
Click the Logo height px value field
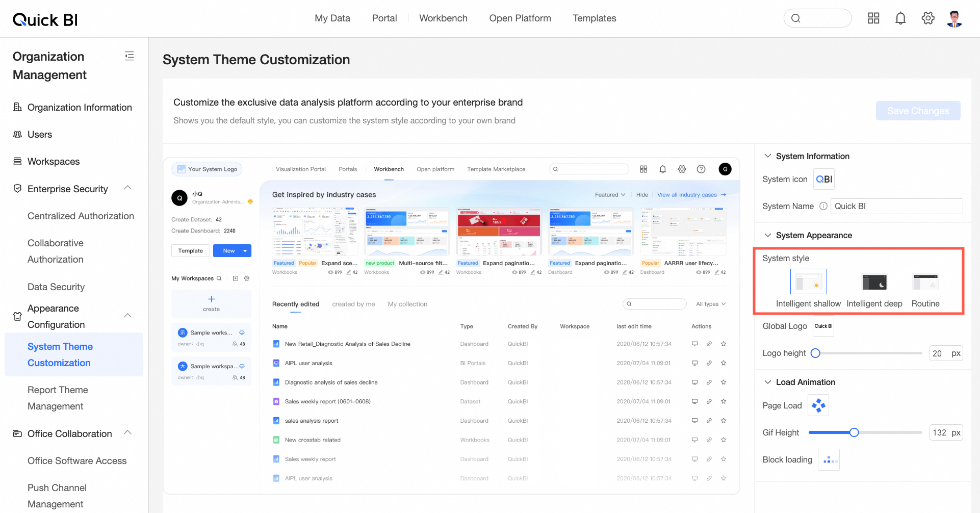point(946,353)
